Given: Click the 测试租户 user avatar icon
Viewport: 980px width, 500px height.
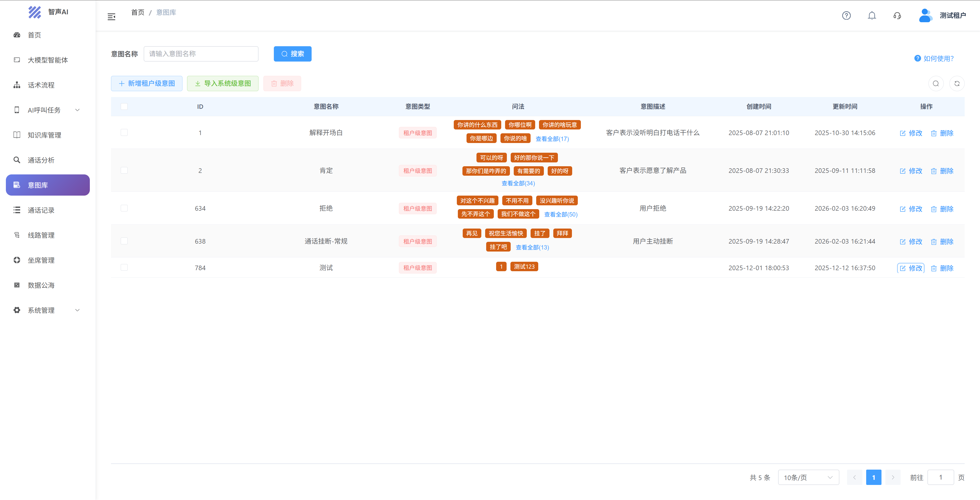Looking at the screenshot, I should coord(925,16).
